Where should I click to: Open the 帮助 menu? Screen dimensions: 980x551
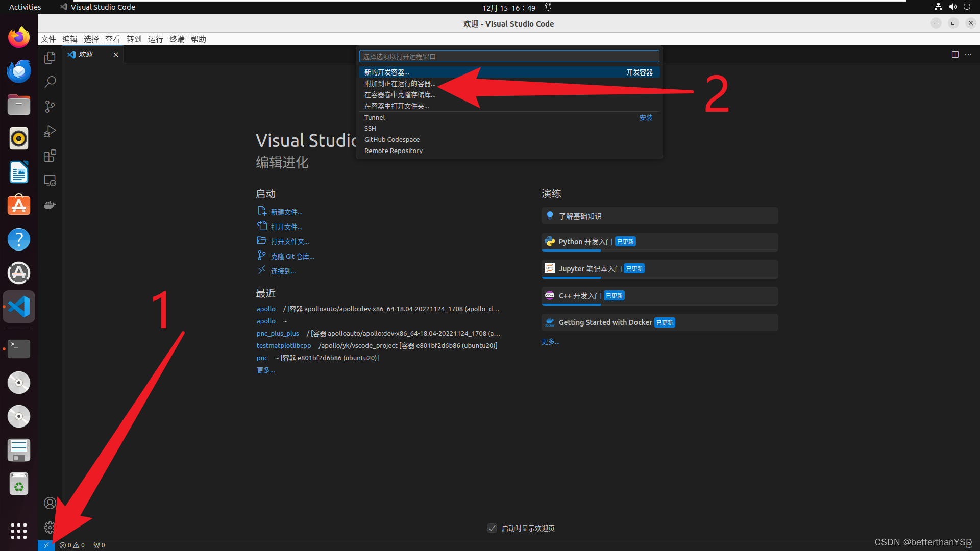pos(199,39)
